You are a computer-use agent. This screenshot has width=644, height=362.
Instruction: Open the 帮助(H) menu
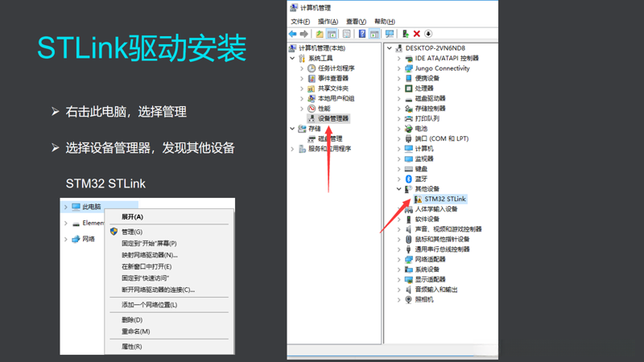tap(385, 22)
